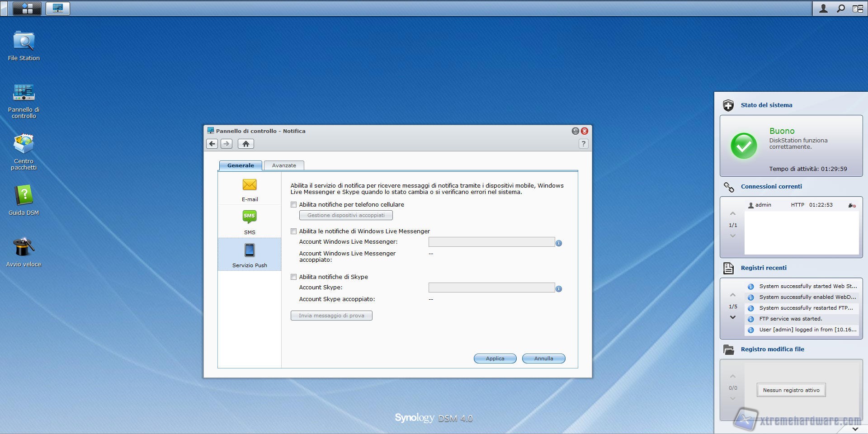Viewport: 868px width, 434px height.
Task: Switch to the Avanzate tab
Action: 284,165
